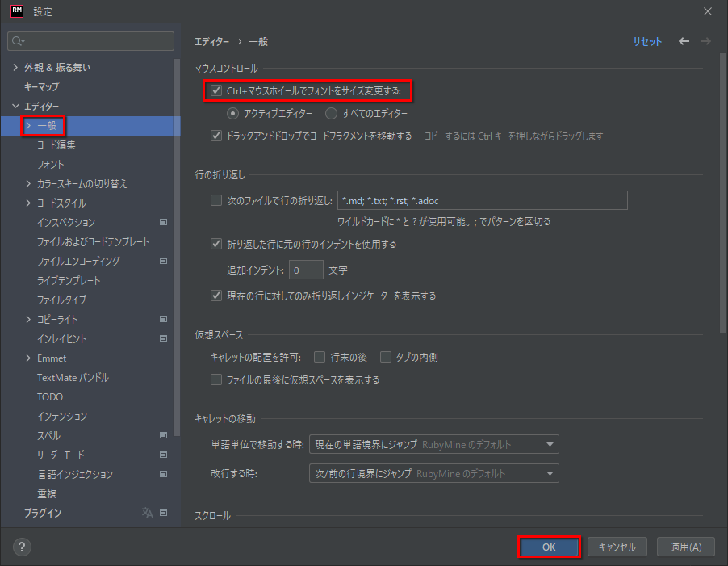The width and height of the screenshot is (728, 566).
Task: Open the 改行する時 dropdown
Action: click(x=433, y=474)
